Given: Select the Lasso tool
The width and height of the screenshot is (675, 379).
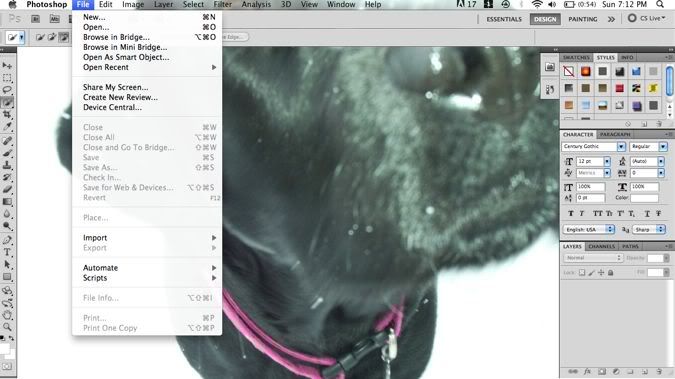Looking at the screenshot, I should [x=7, y=90].
